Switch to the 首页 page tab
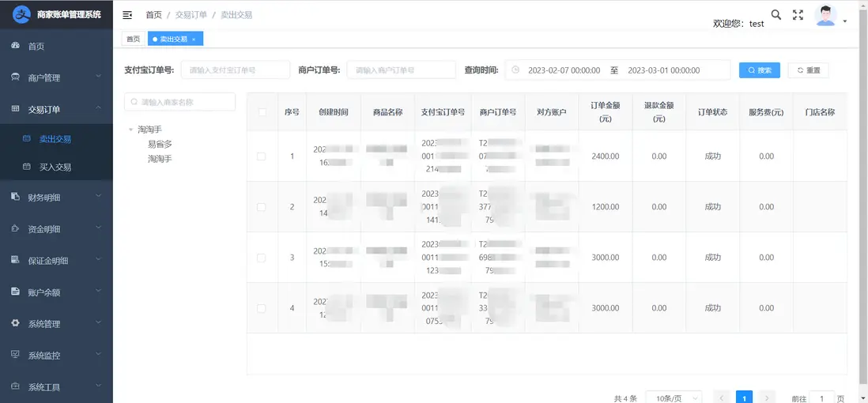 point(133,39)
